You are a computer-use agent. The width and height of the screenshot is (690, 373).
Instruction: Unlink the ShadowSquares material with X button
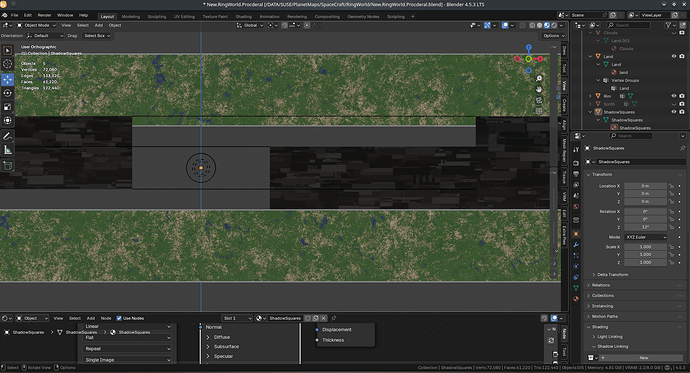coord(323,318)
